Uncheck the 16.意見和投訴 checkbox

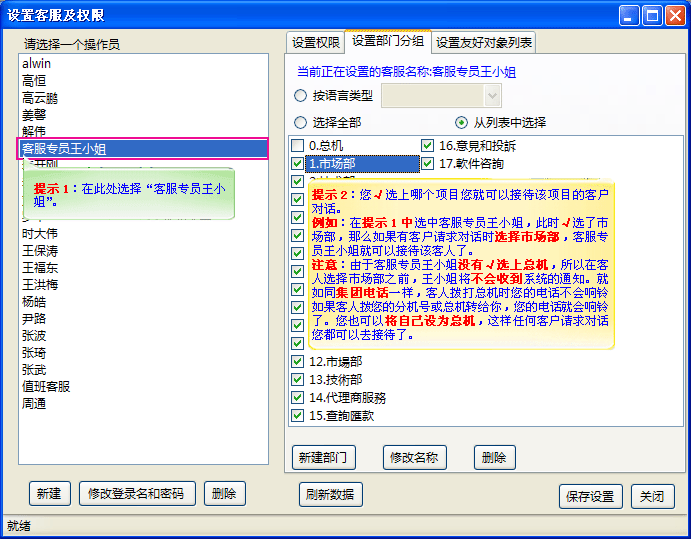(428, 146)
